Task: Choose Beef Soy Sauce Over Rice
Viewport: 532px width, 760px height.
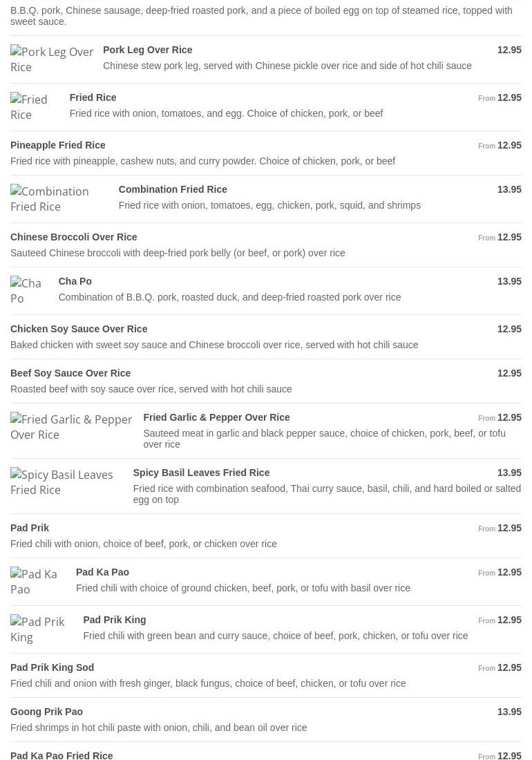Action: point(70,373)
